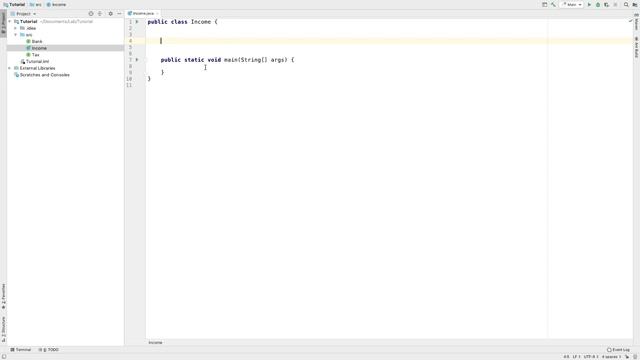Open the project structure icon in the toolbar

tap(544, 4)
